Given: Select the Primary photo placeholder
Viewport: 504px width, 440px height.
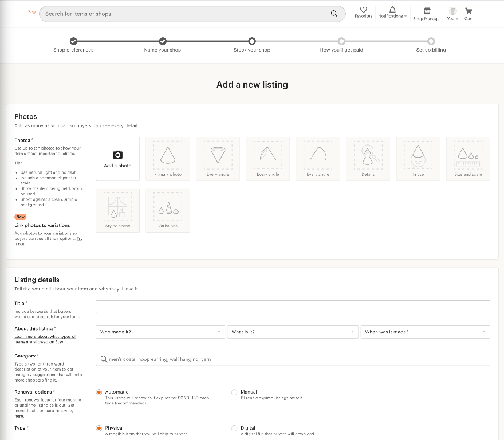Looking at the screenshot, I should point(168,159).
